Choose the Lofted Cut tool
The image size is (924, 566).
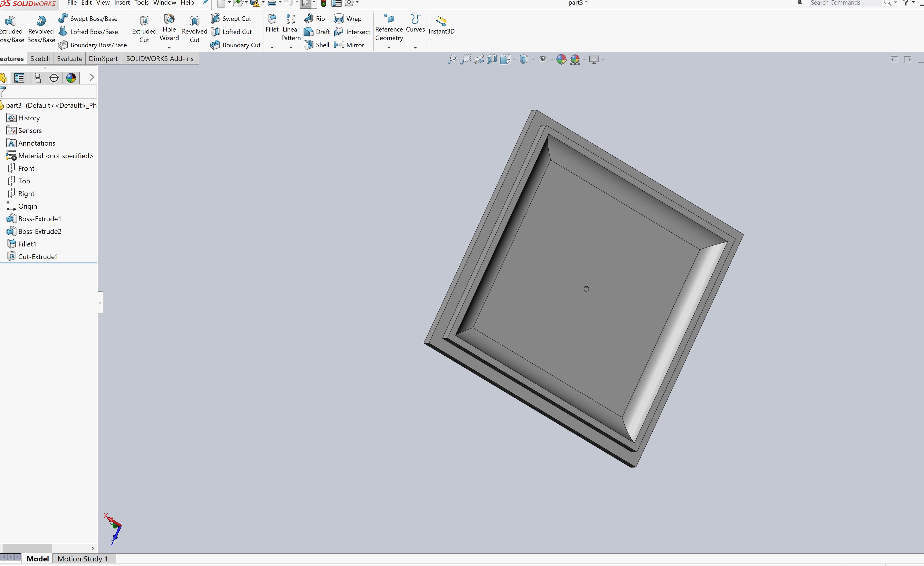point(231,32)
